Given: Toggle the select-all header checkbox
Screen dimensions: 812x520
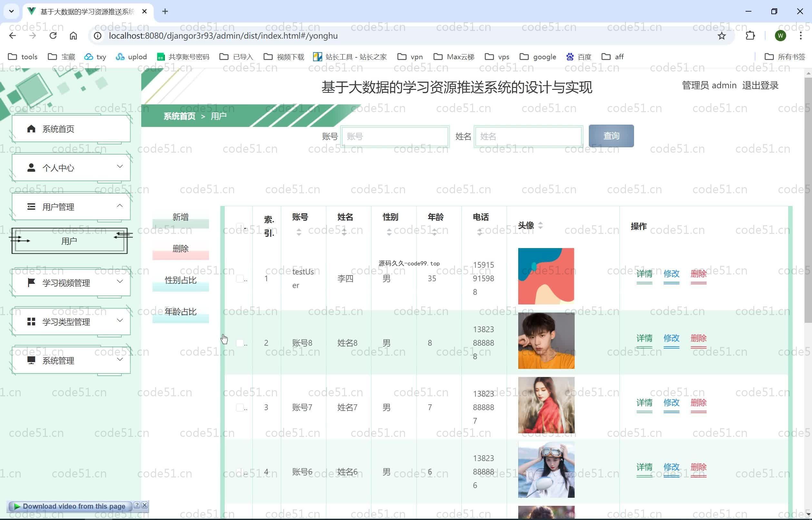Looking at the screenshot, I should tap(240, 226).
